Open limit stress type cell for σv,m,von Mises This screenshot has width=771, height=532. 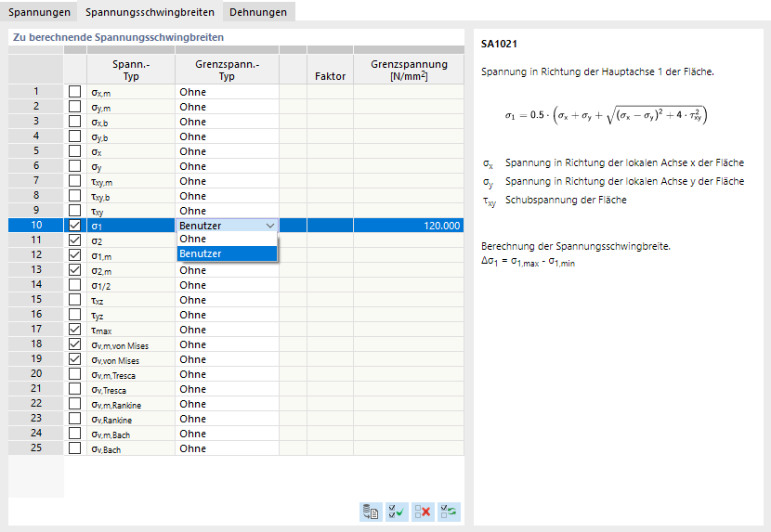(228, 344)
